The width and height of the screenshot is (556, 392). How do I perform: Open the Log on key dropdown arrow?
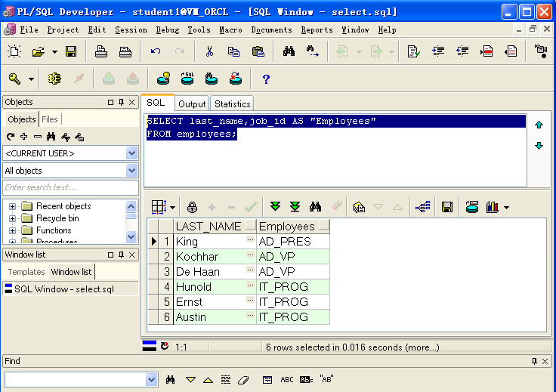(31, 79)
